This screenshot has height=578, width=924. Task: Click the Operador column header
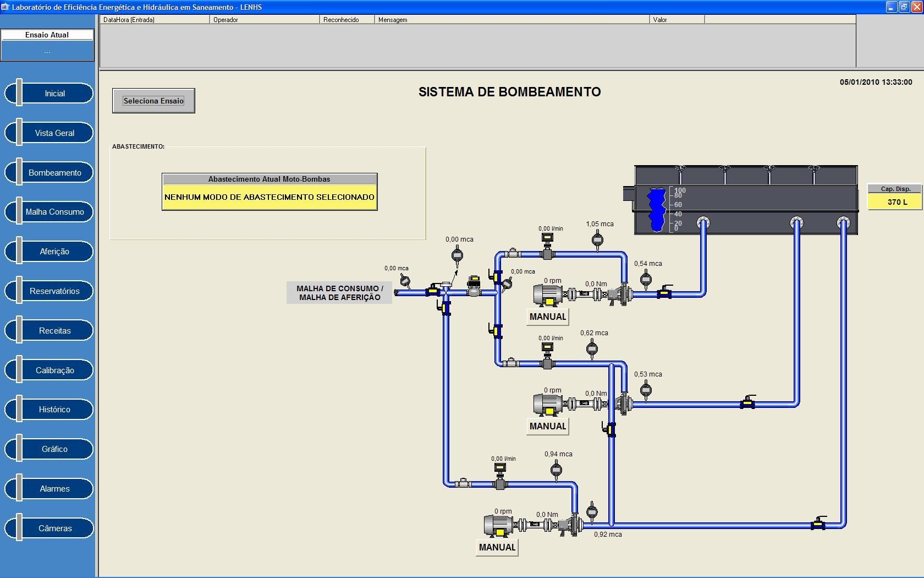tap(265, 19)
